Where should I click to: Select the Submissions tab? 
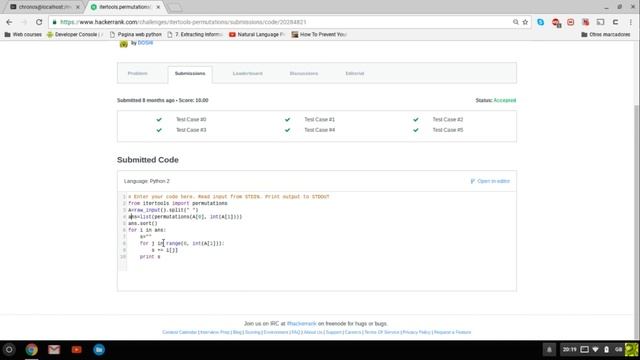(190, 73)
